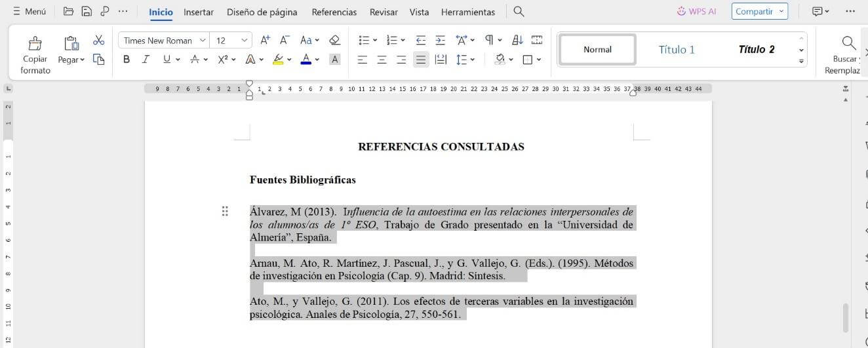Click distributed alignment icon
This screenshot has width=868, height=348.
pyautogui.click(x=441, y=60)
